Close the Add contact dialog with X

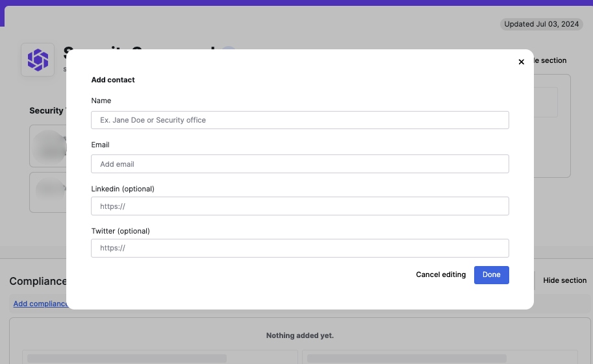521,62
